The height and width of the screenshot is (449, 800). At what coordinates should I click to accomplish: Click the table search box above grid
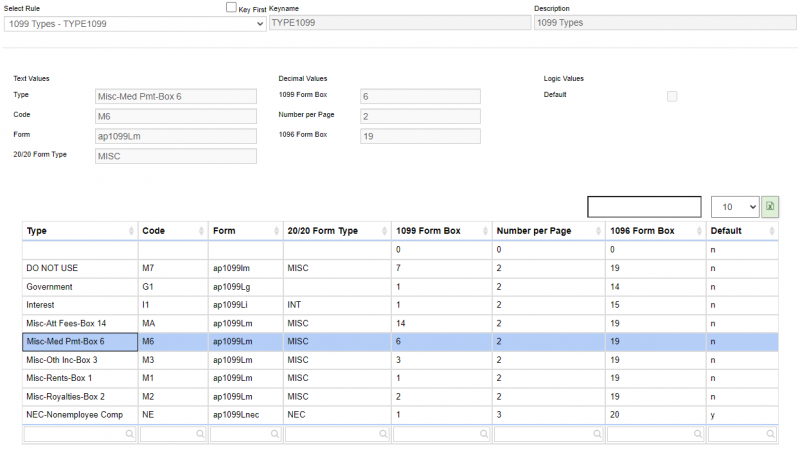(644, 207)
